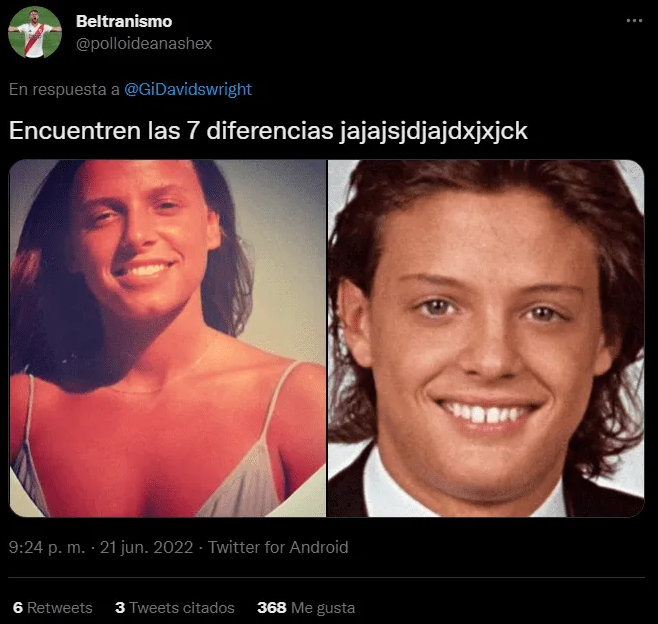Click the likes count number 368
Screen dimensions: 658x624
coord(272,608)
